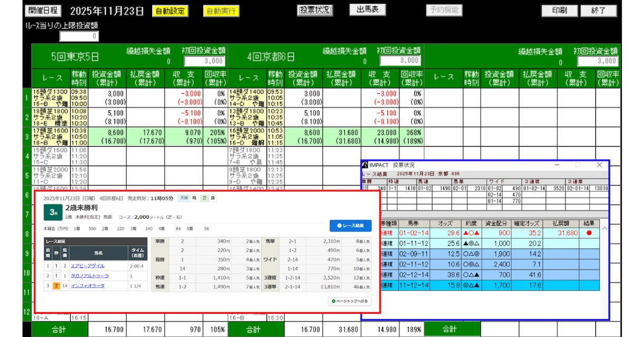Click the green 3R race number badge
644x337 pixels.
click(x=52, y=212)
